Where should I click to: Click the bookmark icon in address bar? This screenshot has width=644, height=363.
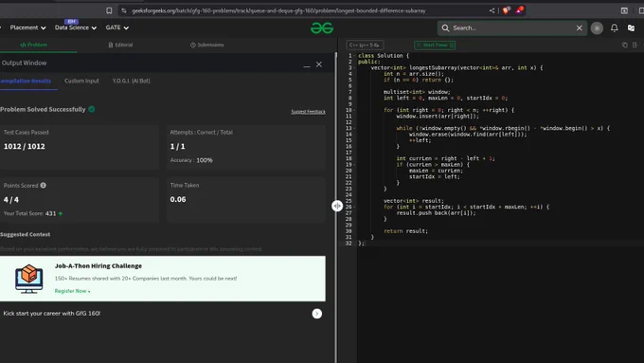pyautogui.click(x=109, y=10)
